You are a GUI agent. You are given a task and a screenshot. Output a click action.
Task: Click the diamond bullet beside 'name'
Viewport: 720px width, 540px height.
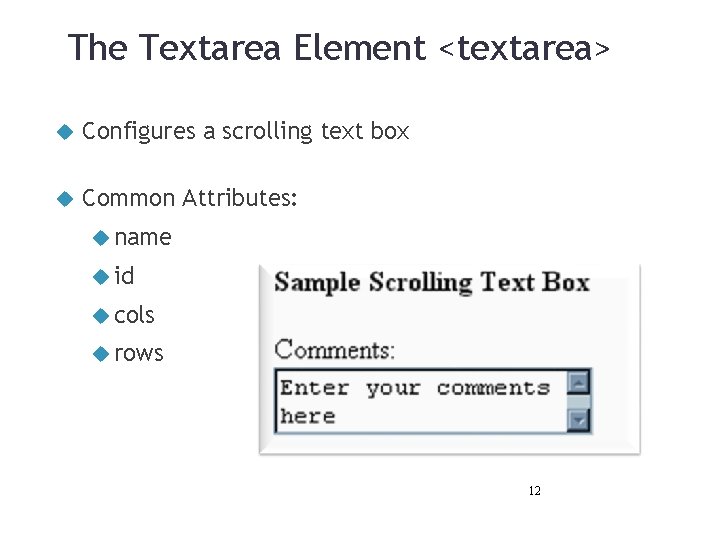pos(101,238)
